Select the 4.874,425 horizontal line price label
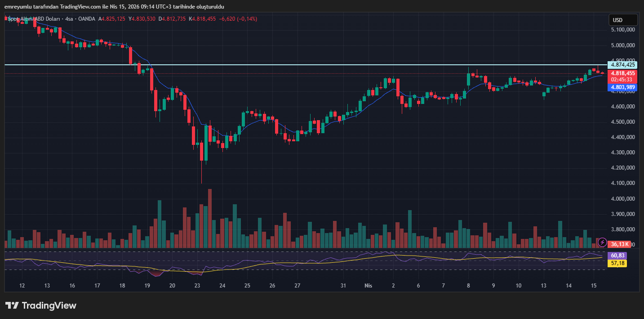 (622, 65)
